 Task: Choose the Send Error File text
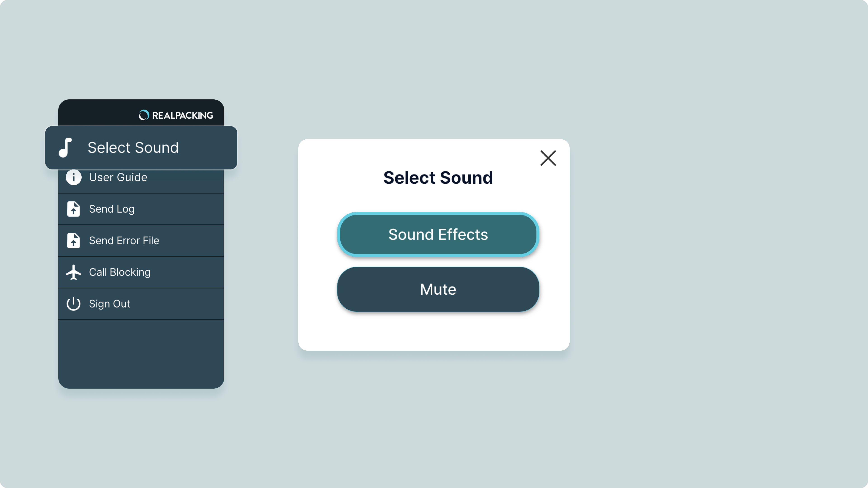(x=124, y=240)
